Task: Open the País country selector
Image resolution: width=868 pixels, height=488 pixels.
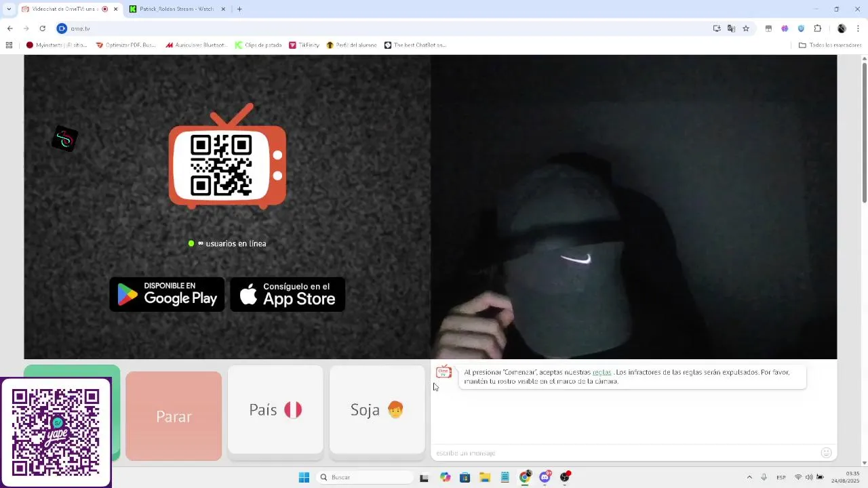Action: click(x=275, y=410)
